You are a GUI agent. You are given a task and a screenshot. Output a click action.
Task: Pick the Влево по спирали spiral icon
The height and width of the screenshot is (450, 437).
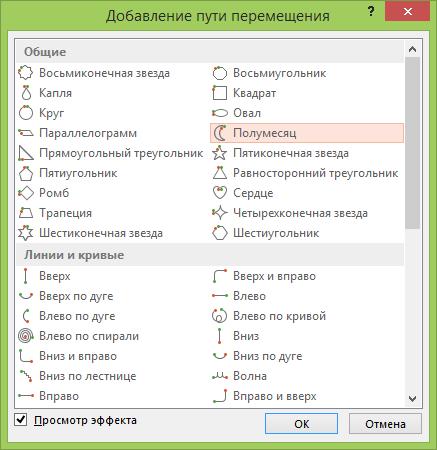[x=26, y=336]
